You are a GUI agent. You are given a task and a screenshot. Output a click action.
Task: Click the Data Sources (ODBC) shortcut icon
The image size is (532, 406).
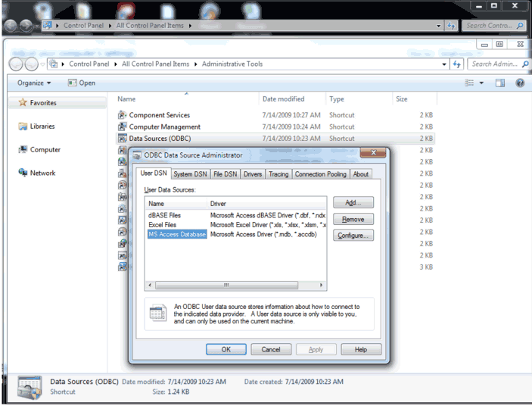click(x=122, y=139)
